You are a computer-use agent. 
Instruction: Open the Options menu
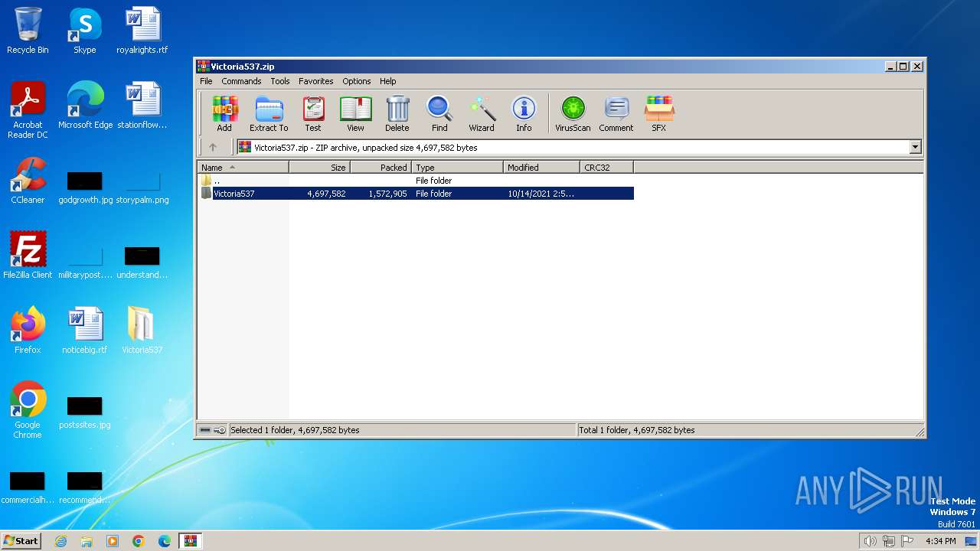coord(357,81)
